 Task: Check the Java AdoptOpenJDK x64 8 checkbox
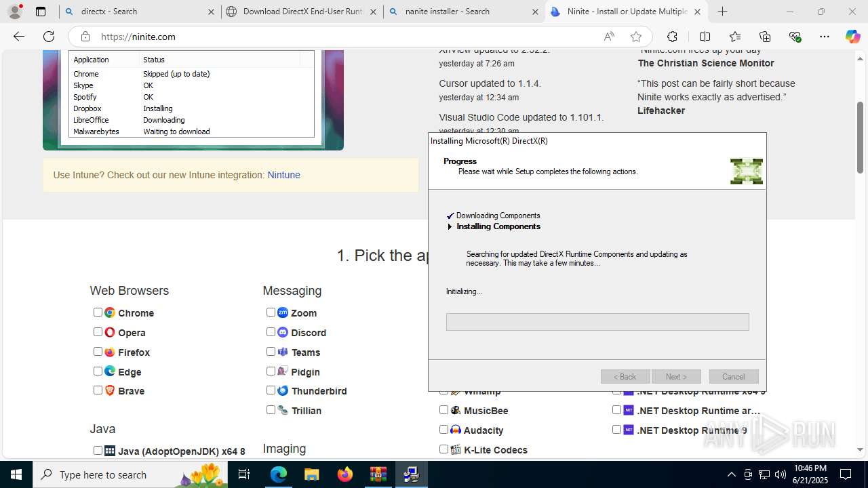pos(98,450)
